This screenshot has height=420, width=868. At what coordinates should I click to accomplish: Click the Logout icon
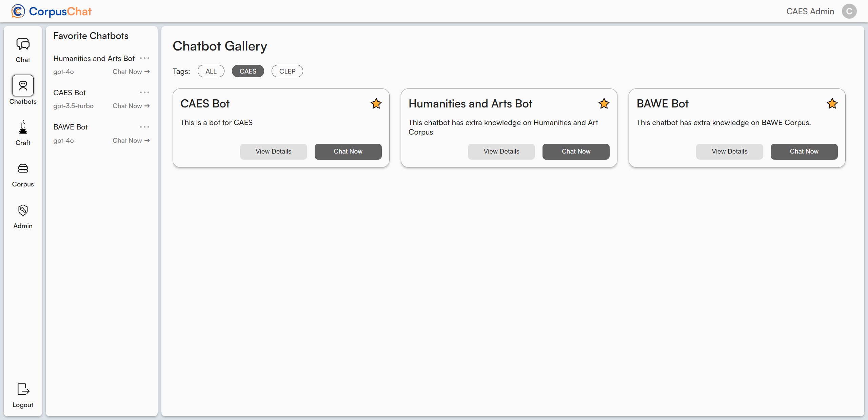[23, 389]
